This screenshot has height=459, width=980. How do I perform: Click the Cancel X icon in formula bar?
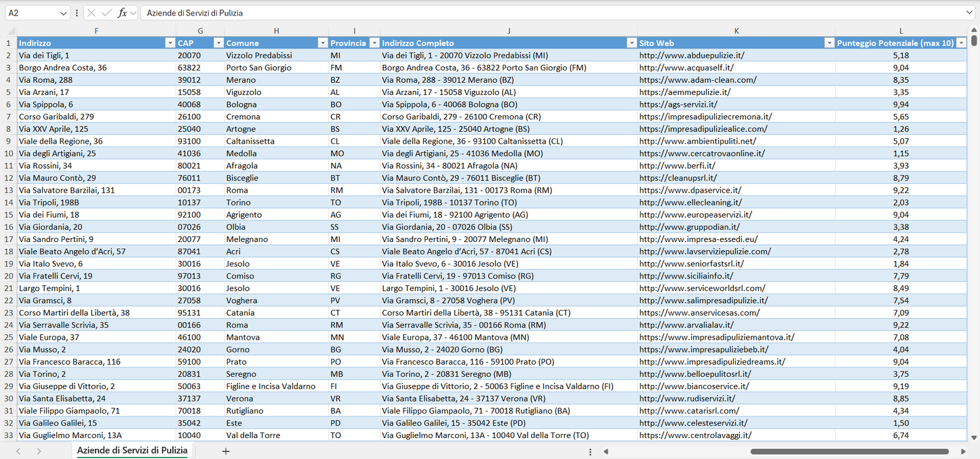click(x=92, y=13)
